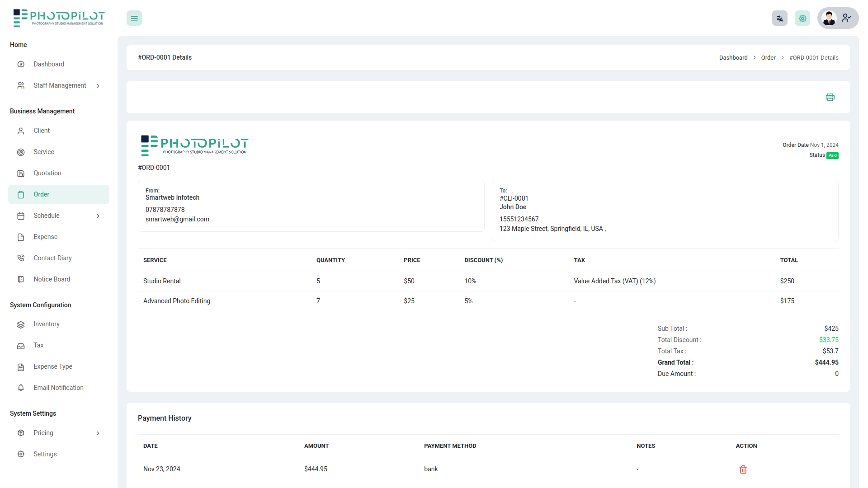Screen dimensions: 868x488
Task: Open Email Notification settings
Action: click(58, 388)
